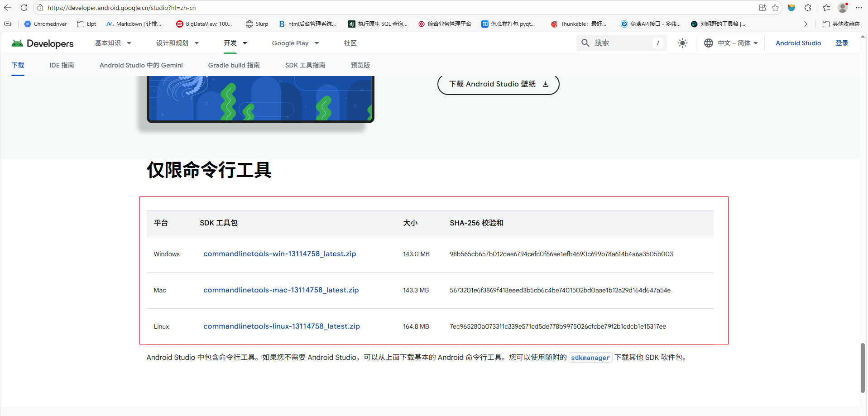Download the Linux command line tools zip

click(x=281, y=326)
